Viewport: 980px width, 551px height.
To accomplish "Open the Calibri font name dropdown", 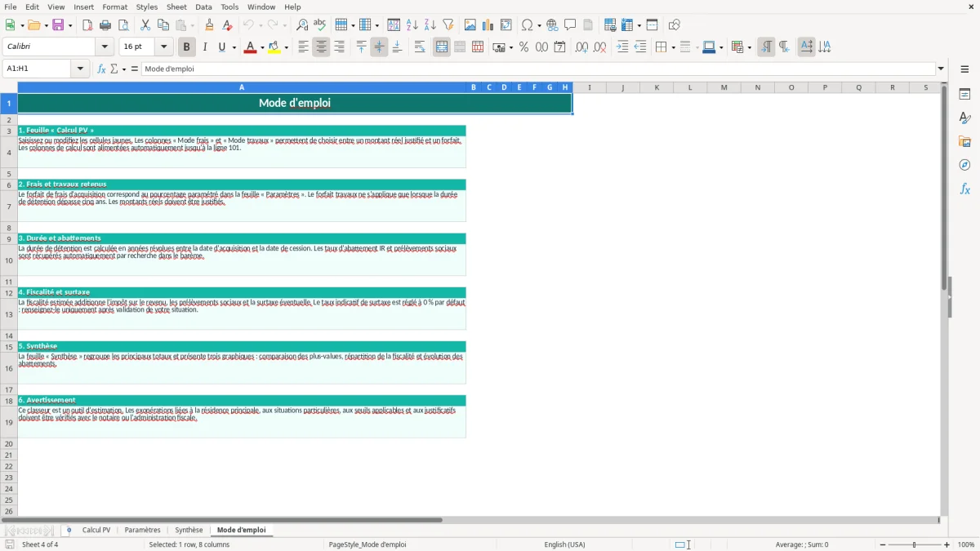I will [104, 47].
